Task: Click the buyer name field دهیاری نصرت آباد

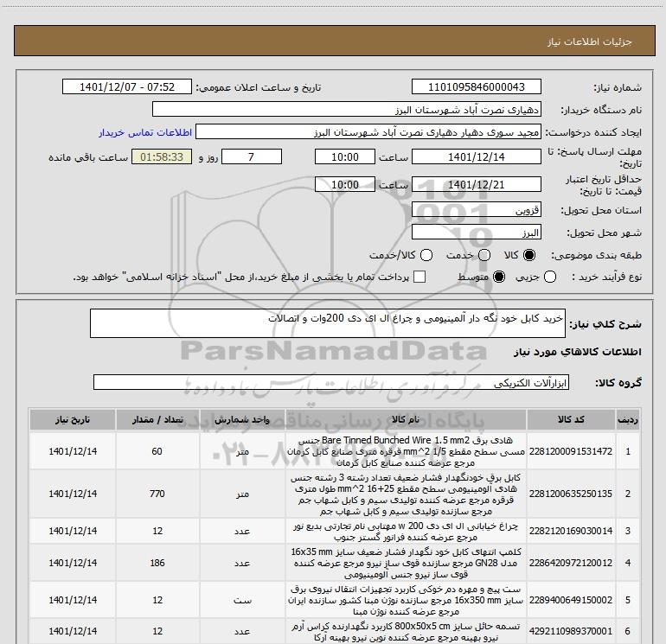Action: point(347,110)
